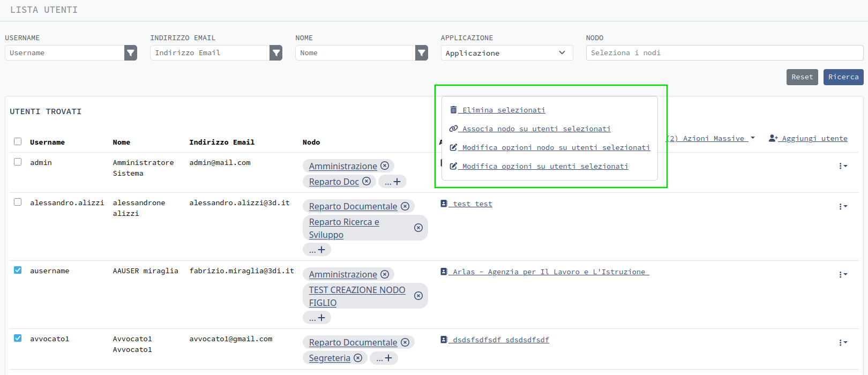Open the Applicazione dropdown
Viewport: 868px width, 375px height.
tap(506, 52)
